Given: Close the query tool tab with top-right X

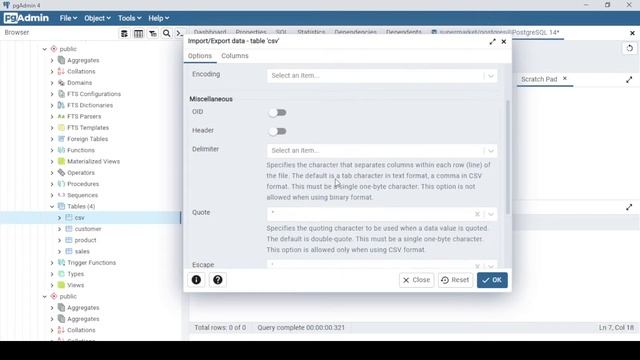Looking at the screenshot, I should pyautogui.click(x=632, y=33).
